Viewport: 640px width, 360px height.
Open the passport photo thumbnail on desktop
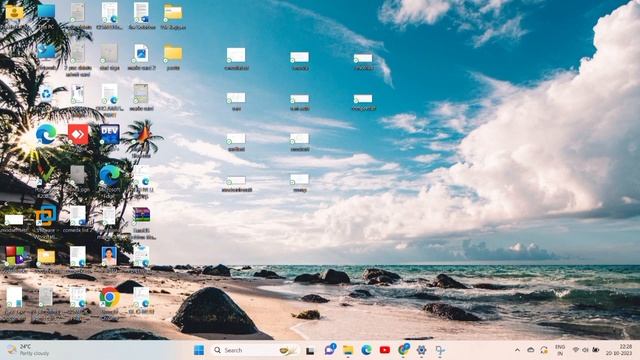click(109, 256)
